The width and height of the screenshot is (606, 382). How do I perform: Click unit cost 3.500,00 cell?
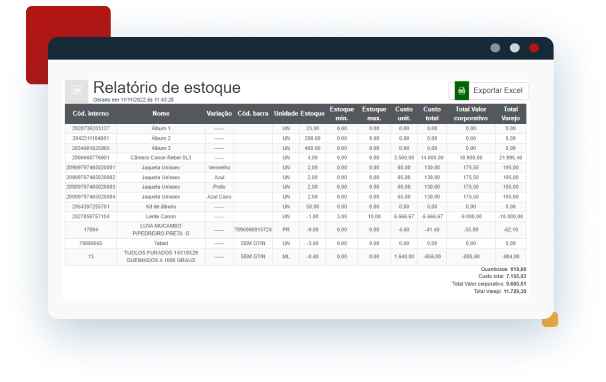pyautogui.click(x=404, y=158)
